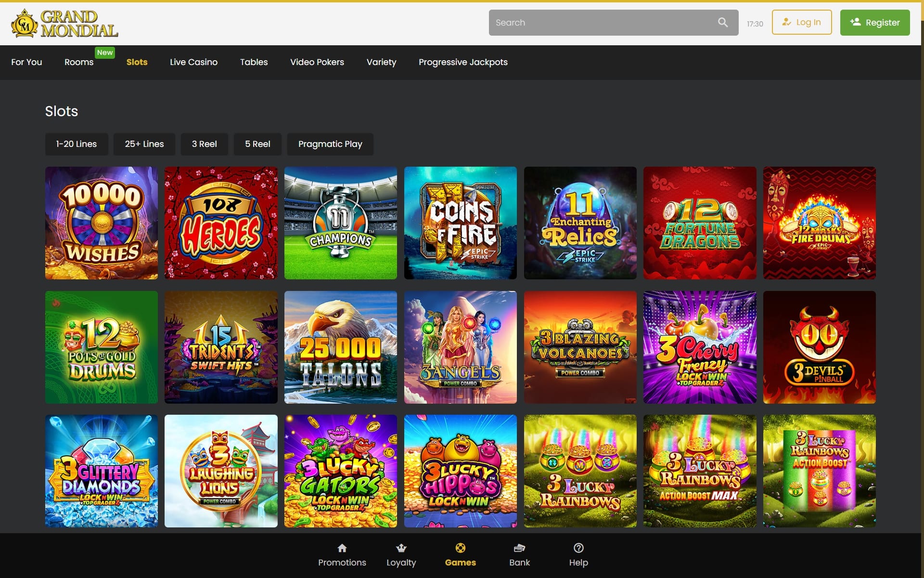Open the Tables tab

(254, 62)
